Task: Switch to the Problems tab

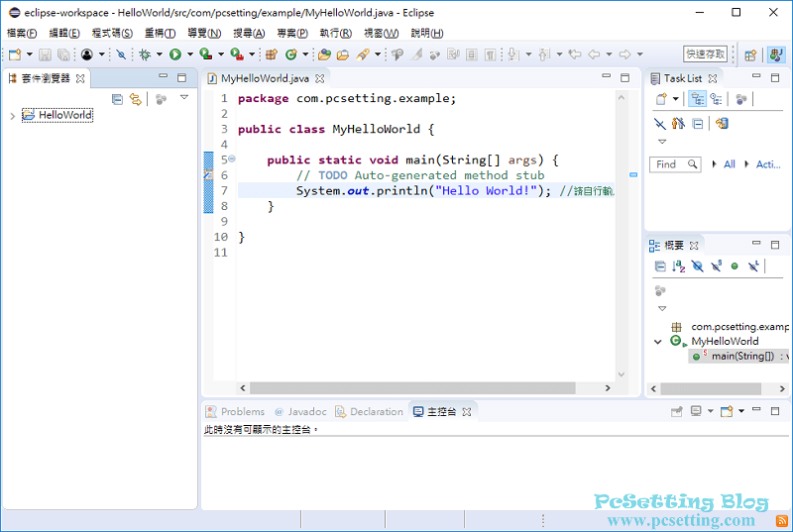Action: coord(235,412)
